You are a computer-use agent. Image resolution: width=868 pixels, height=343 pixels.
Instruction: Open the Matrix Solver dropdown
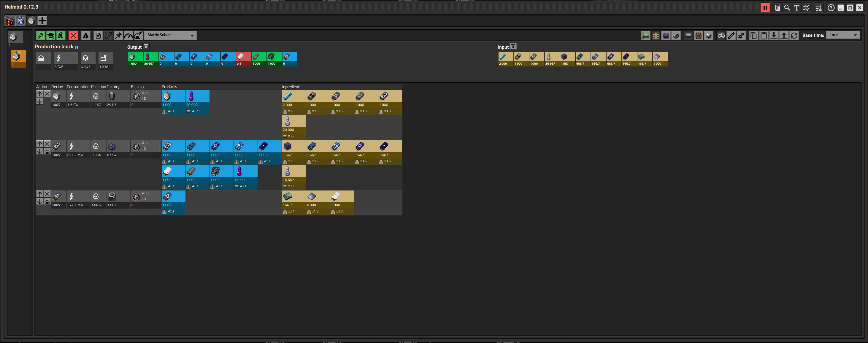171,35
